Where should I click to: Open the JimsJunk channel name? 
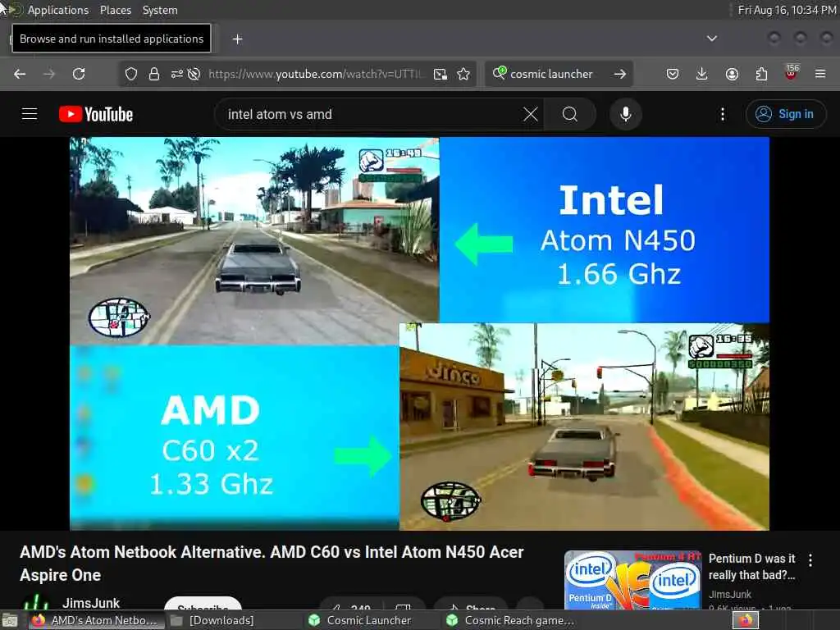(x=91, y=603)
